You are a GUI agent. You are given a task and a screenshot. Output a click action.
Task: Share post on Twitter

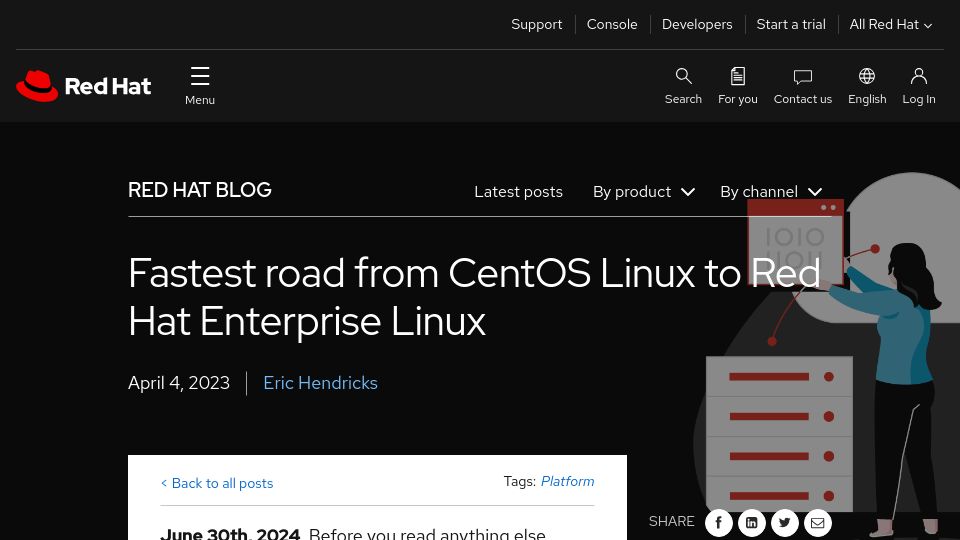(x=785, y=523)
